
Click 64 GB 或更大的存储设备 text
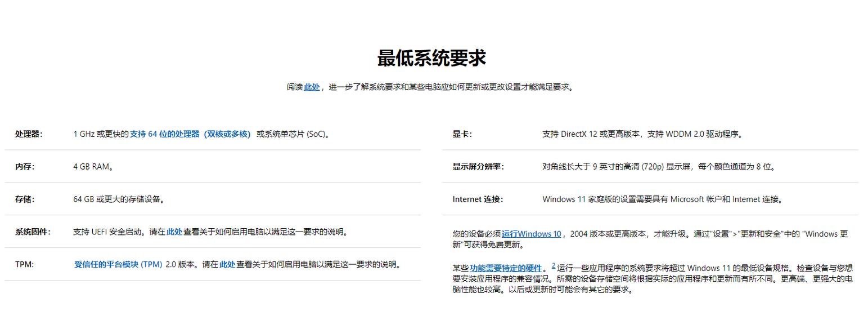pyautogui.click(x=119, y=199)
